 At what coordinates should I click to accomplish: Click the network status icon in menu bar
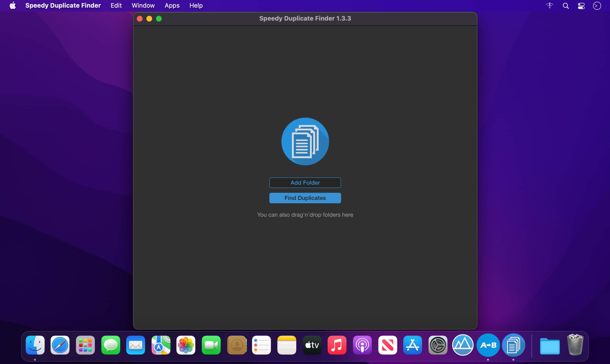(549, 6)
